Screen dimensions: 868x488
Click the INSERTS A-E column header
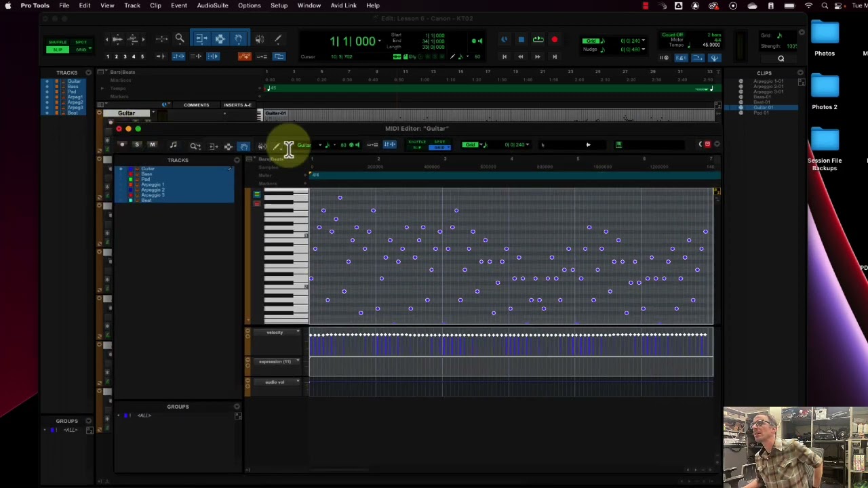click(x=237, y=105)
